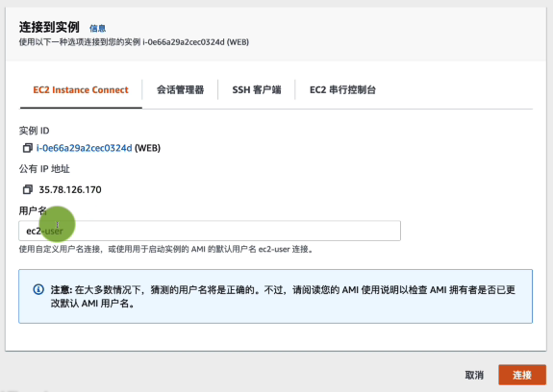Screen dimensions: 553x392
Task: Copy the public IP address icon
Action: (x=27, y=189)
